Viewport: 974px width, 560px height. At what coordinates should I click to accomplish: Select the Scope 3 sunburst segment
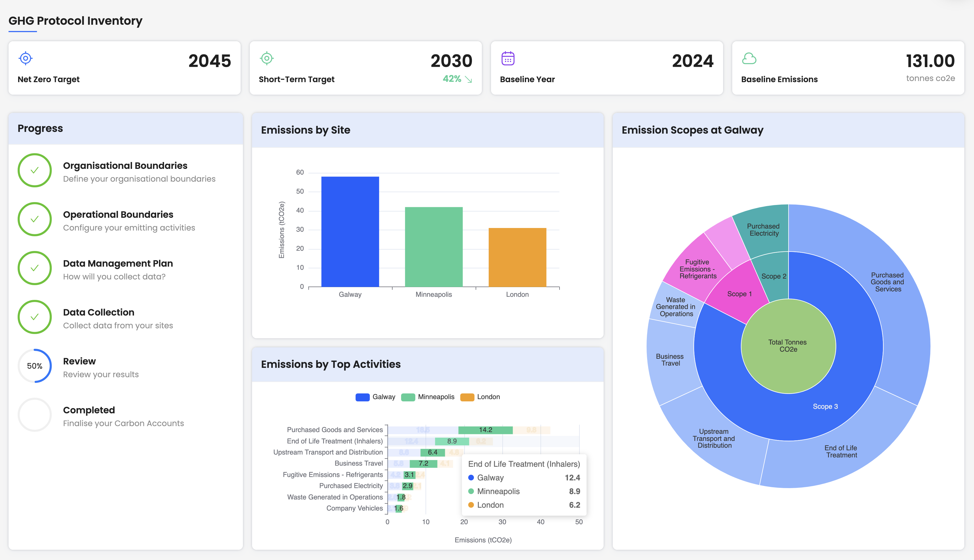tap(826, 406)
